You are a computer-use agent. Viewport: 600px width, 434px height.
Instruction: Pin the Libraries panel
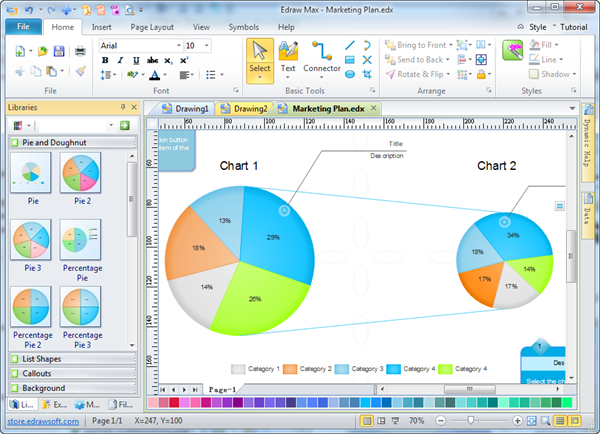pyautogui.click(x=123, y=107)
